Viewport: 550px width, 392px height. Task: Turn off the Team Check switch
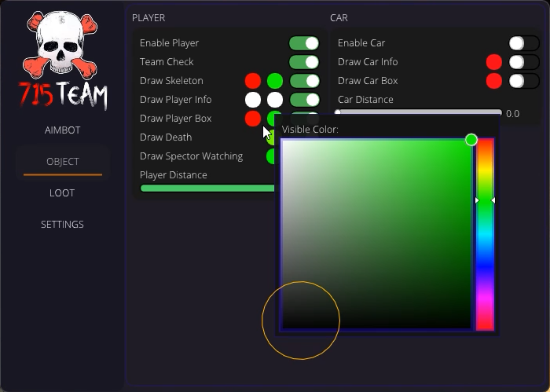[x=304, y=62]
